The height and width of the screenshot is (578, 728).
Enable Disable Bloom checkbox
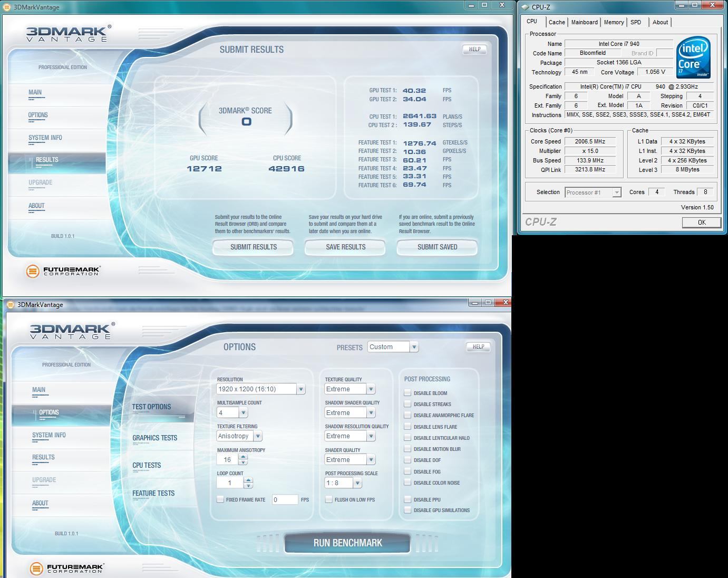pyautogui.click(x=407, y=392)
